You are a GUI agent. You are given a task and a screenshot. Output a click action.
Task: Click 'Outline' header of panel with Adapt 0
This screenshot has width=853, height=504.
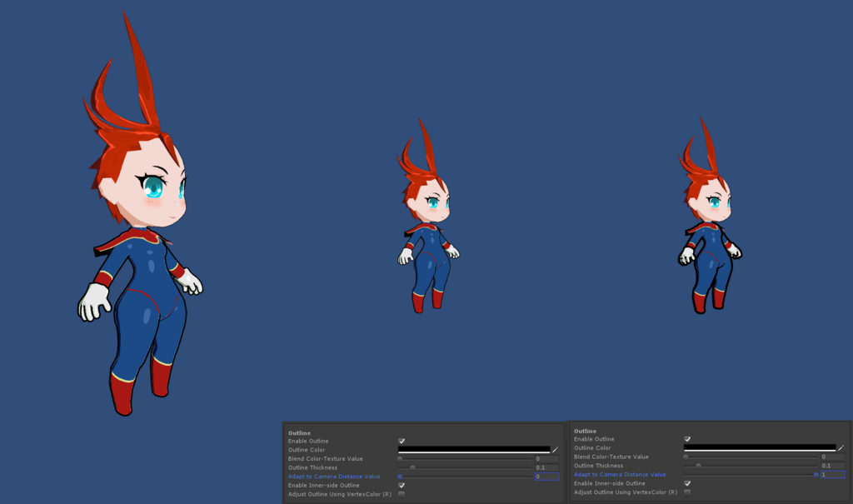299,432
